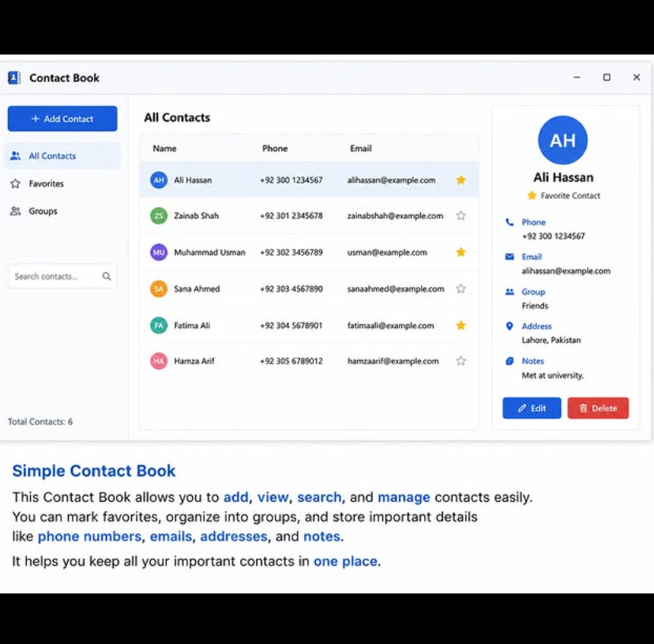Viewport: 654px width, 644px height.
Task: Toggle favorite star for Hamza Arif
Action: (x=461, y=361)
